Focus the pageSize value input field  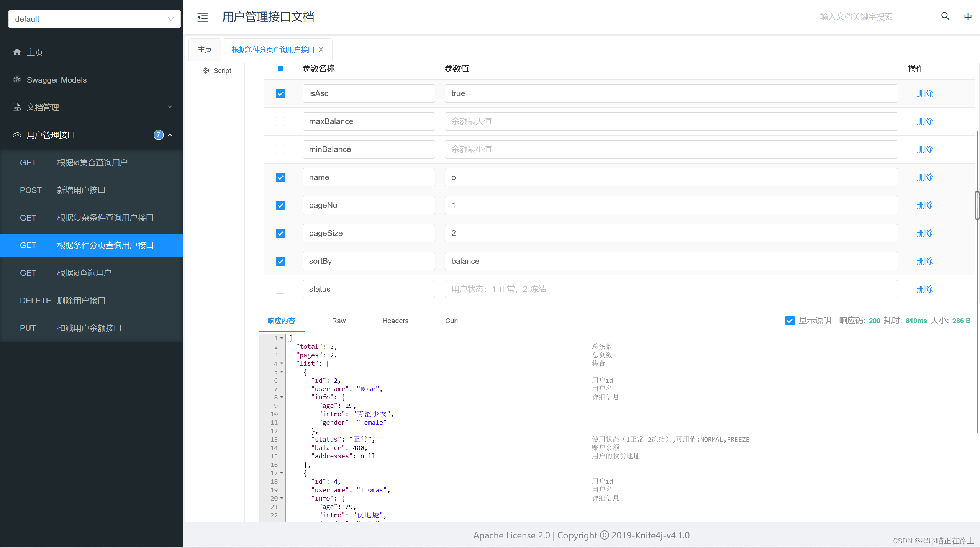coord(671,233)
